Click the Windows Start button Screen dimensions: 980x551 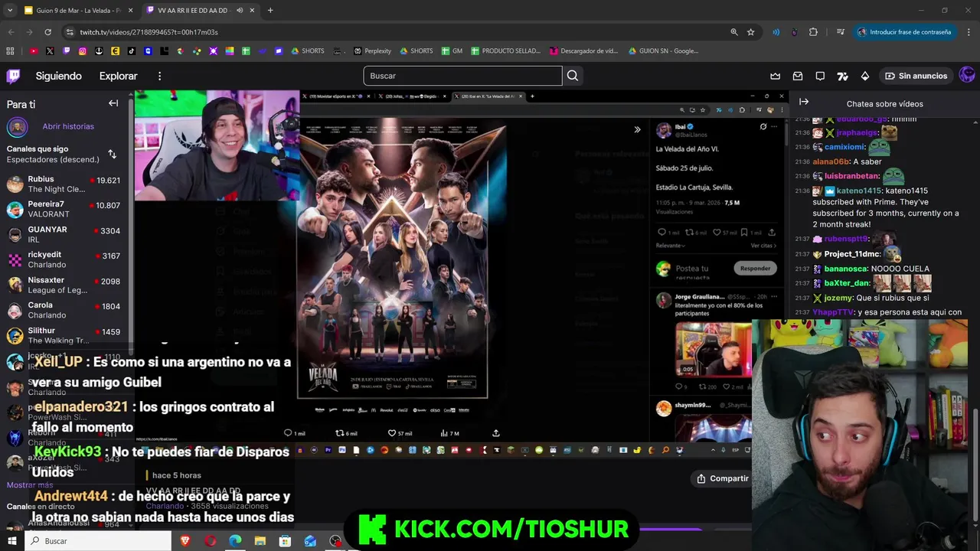[x=12, y=541]
